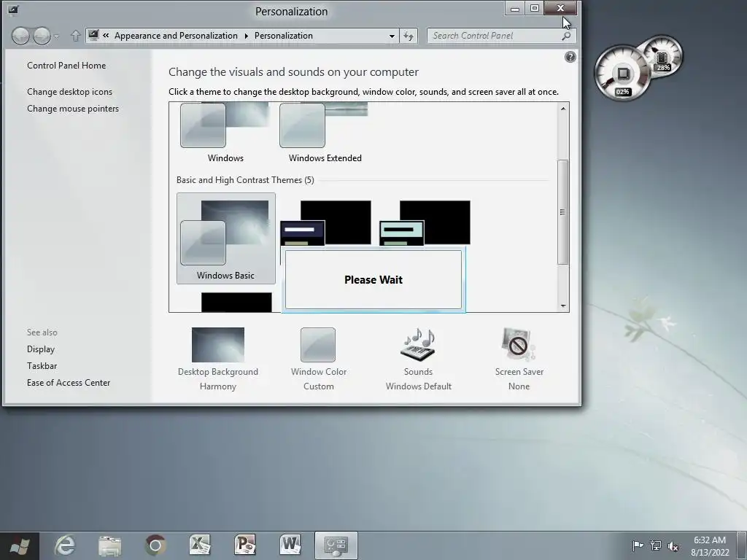This screenshot has width=747, height=560.
Task: Open the Sounds music notes icon
Action: pos(418,345)
